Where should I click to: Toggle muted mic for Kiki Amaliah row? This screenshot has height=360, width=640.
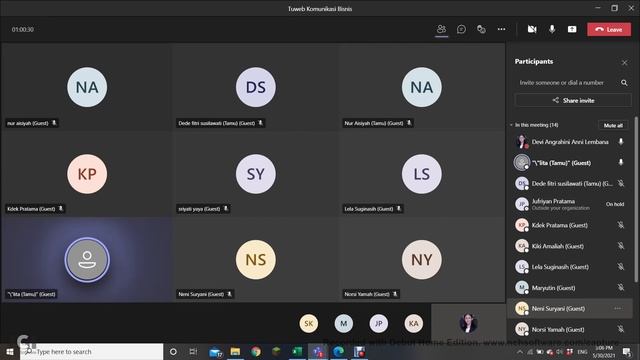pyautogui.click(x=621, y=246)
